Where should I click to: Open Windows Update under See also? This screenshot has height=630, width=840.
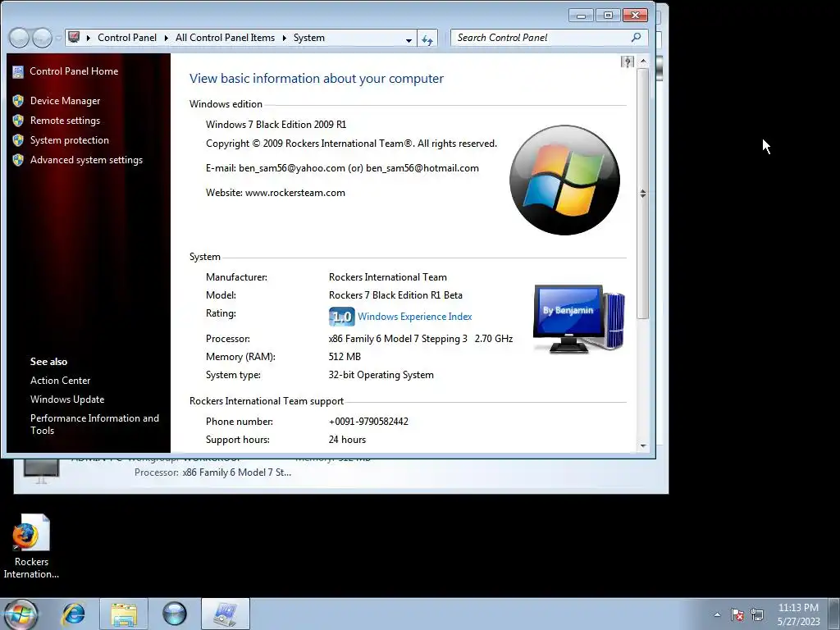tap(67, 399)
